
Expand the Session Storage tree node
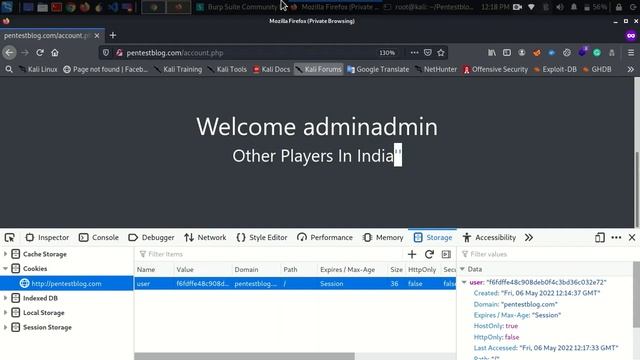click(x=5, y=327)
